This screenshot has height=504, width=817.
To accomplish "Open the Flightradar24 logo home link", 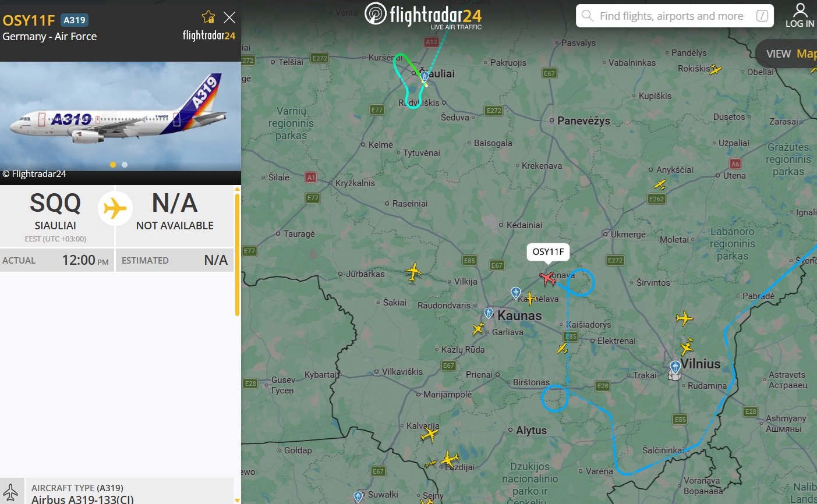I will pos(423,15).
